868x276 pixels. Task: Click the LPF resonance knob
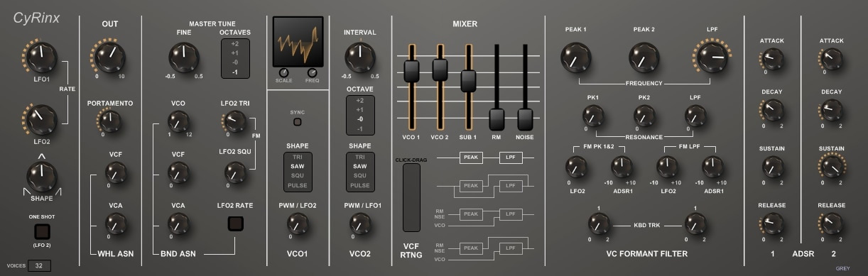pos(695,116)
